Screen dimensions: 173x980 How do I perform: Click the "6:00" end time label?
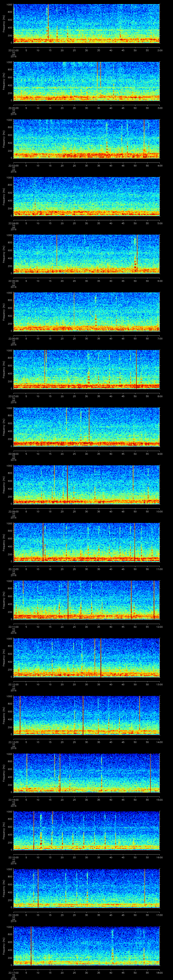pos(160,281)
